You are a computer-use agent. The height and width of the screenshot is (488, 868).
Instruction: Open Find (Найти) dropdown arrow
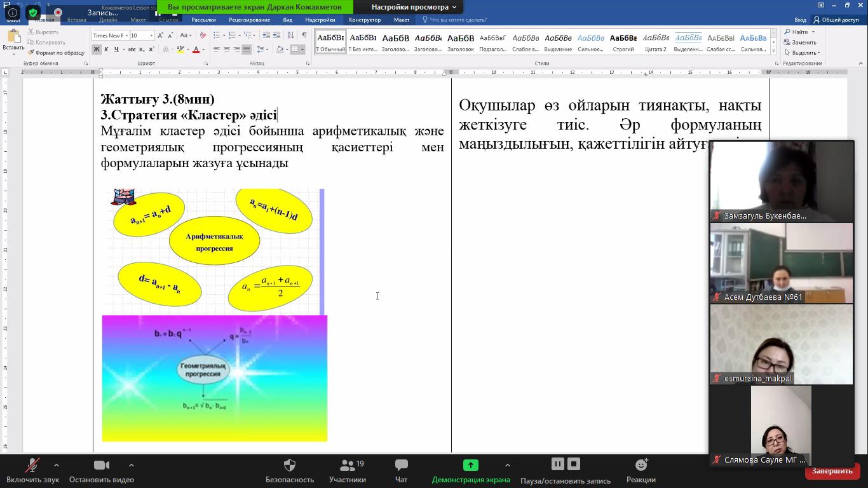pos(813,32)
